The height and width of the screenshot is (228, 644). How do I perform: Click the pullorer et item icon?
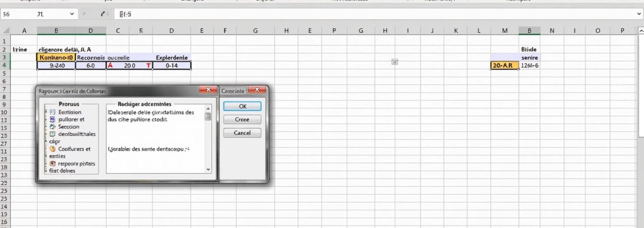click(52, 119)
